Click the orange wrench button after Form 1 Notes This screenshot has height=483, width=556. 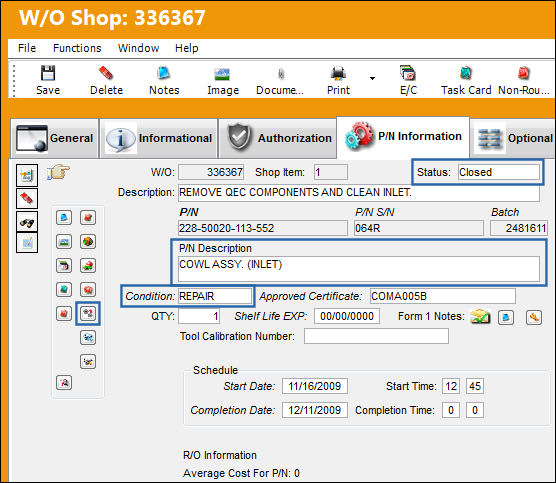[x=534, y=317]
